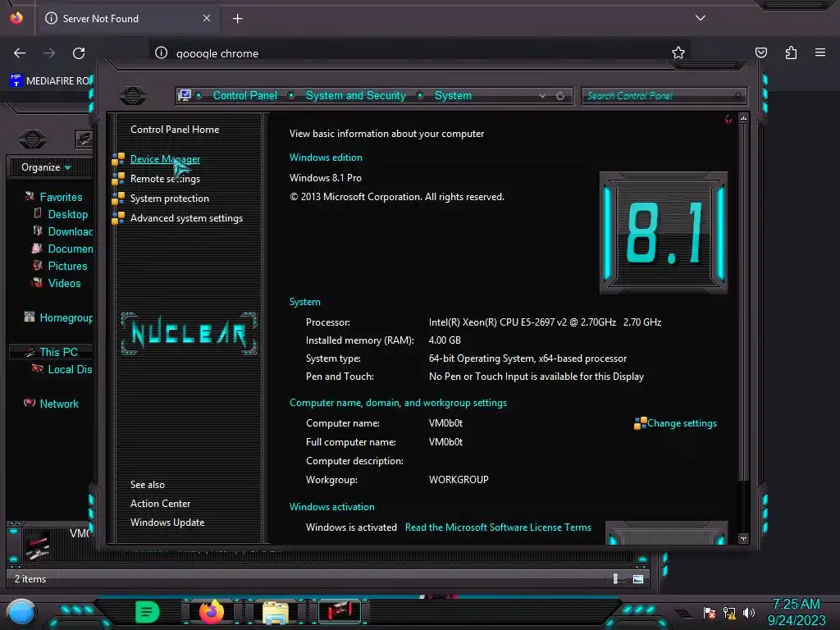Switch Explorer to details view icon

coord(615,578)
